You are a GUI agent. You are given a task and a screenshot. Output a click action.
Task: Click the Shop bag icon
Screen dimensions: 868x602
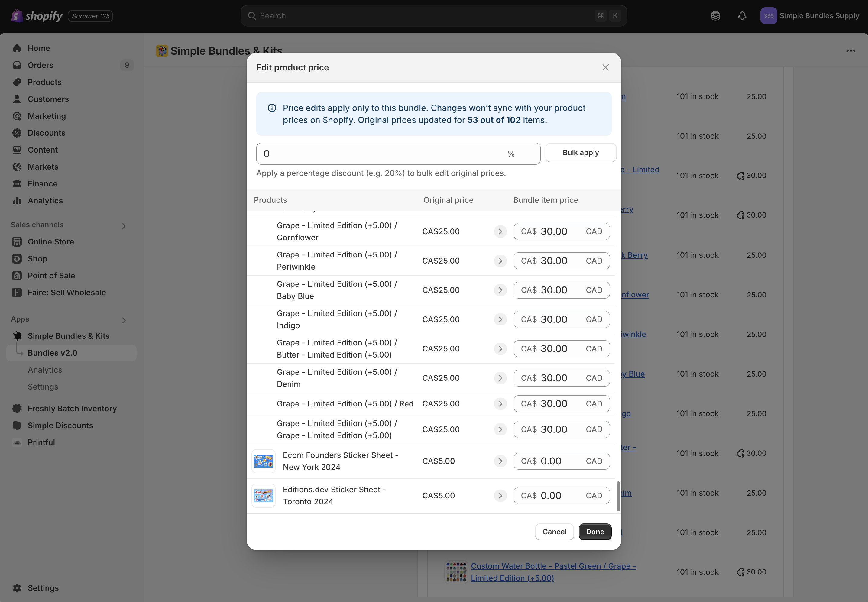pos(17,259)
